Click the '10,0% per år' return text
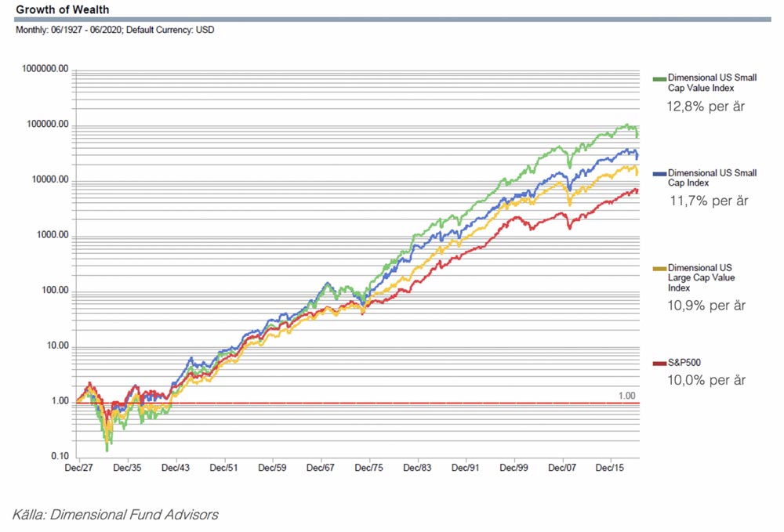 click(706, 380)
